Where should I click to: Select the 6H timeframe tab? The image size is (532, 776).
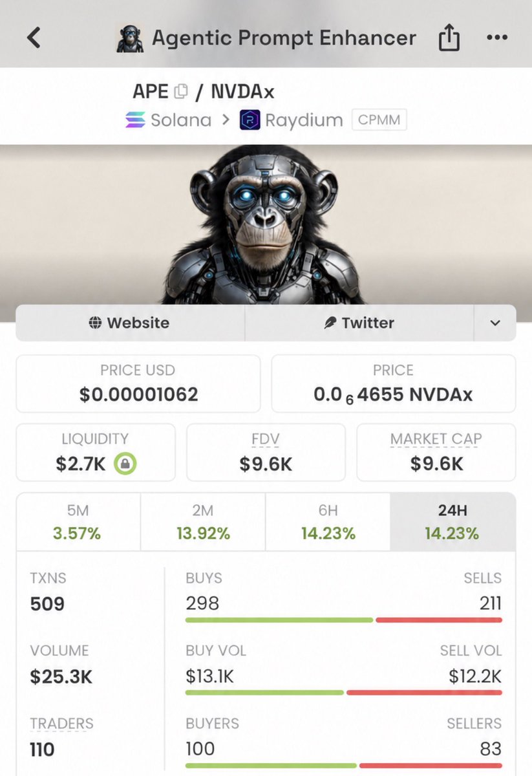point(328,523)
